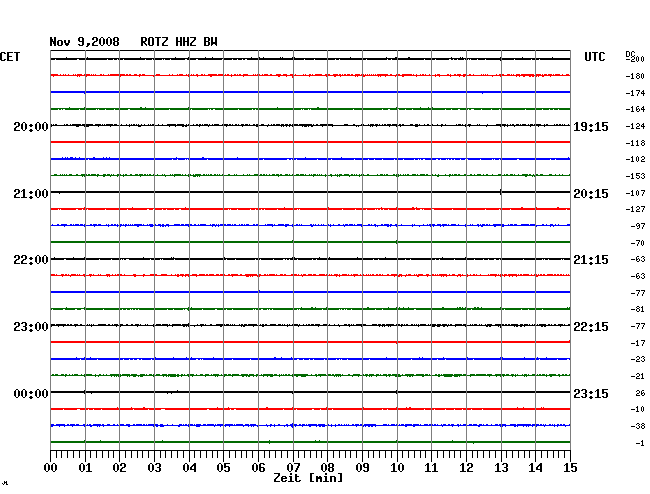The image size is (650, 494).
Task: Select the 20:00 CET time label
Action: click(31, 126)
